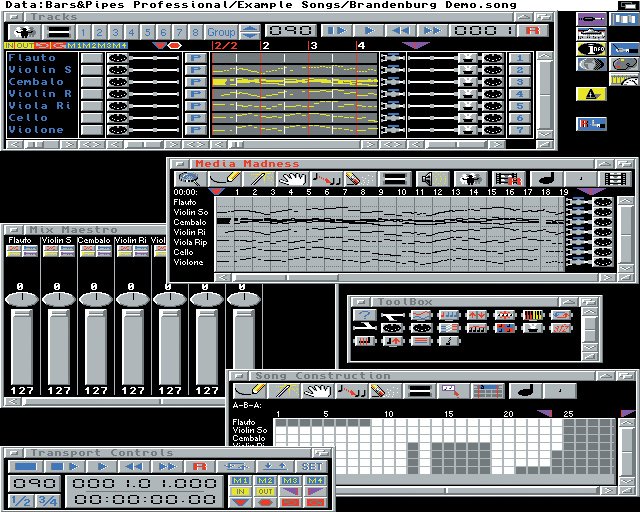Select track group 1 in Tracks toolbar
This screenshot has width=640, height=512.
coord(83,32)
